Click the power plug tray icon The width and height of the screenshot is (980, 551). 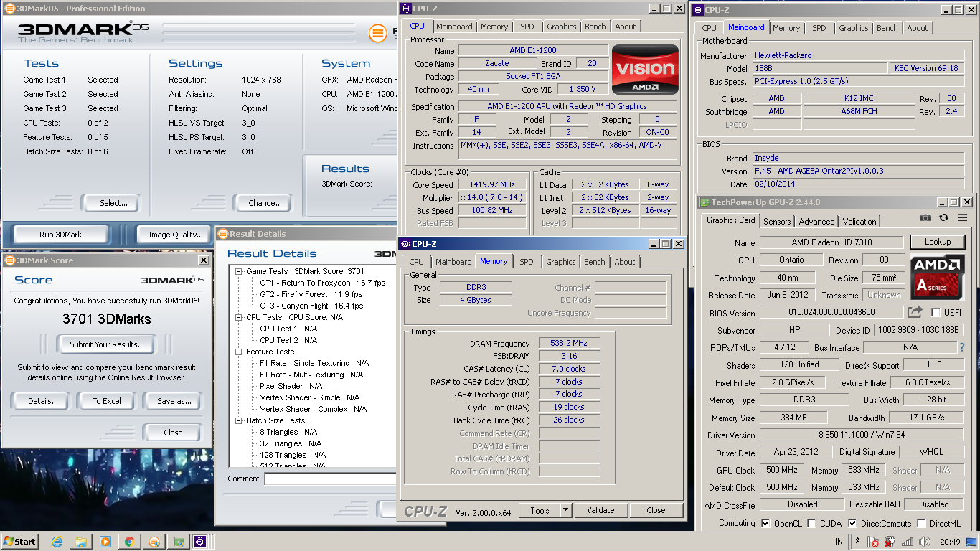pyautogui.click(x=890, y=542)
